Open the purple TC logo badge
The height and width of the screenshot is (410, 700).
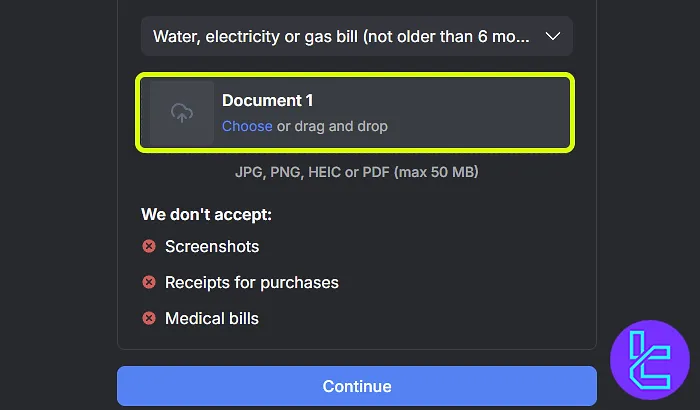coord(650,360)
